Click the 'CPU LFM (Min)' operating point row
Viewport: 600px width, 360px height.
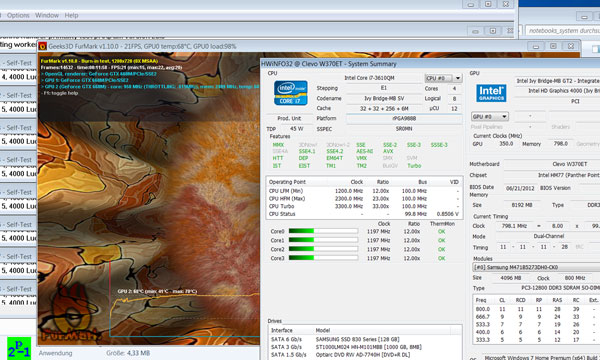coord(364,191)
